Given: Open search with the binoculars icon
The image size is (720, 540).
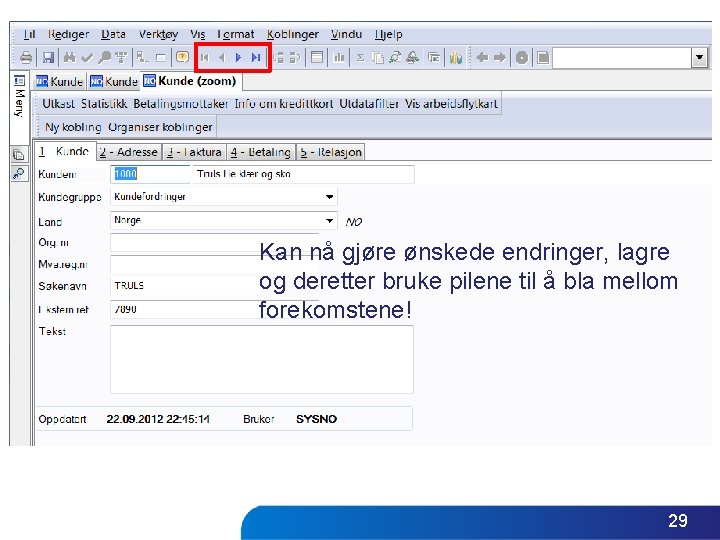Looking at the screenshot, I should [x=69, y=57].
